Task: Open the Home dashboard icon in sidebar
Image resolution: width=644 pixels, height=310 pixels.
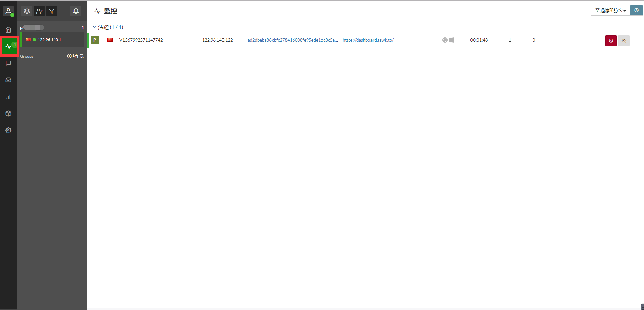Action: [x=8, y=30]
